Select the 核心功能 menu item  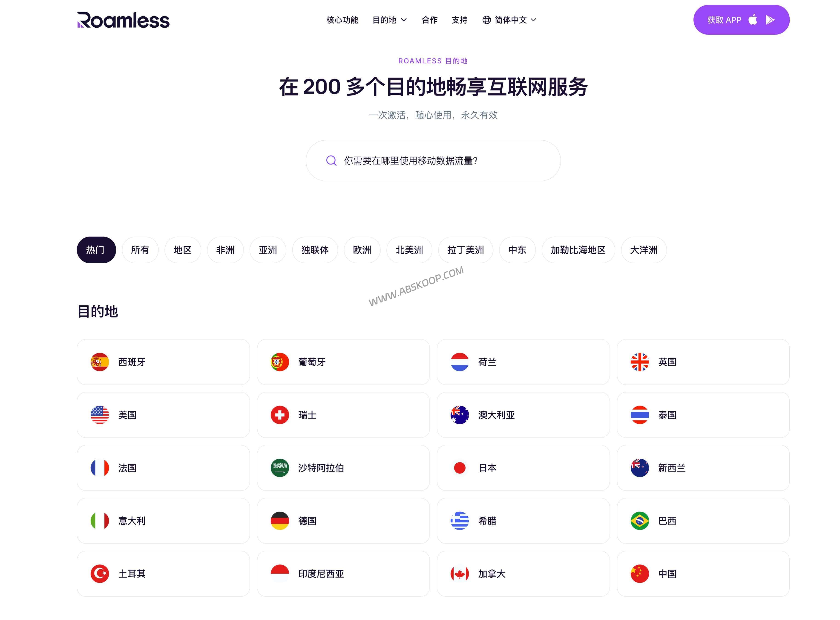point(342,20)
